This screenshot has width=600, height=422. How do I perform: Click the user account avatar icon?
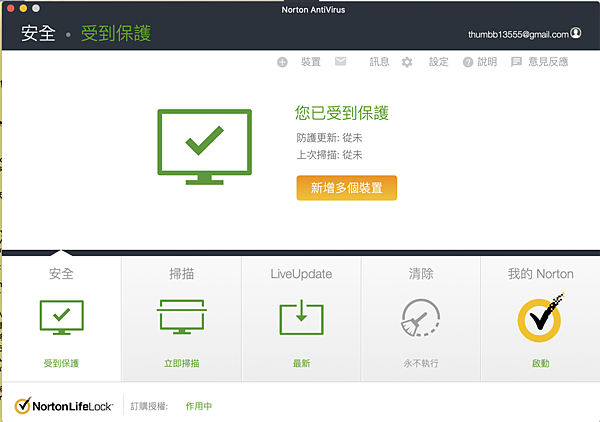[576, 33]
